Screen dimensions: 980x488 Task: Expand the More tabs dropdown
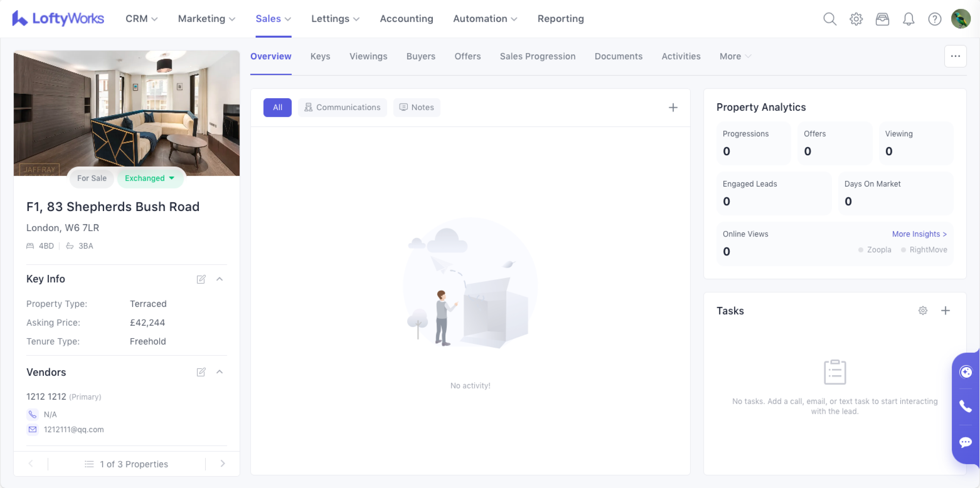(x=735, y=56)
